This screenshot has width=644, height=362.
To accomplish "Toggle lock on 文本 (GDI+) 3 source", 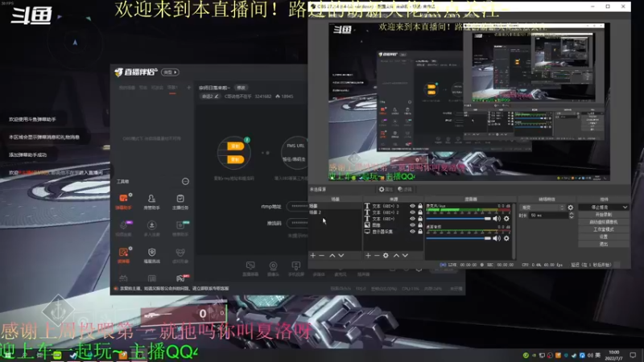I will click(x=420, y=206).
